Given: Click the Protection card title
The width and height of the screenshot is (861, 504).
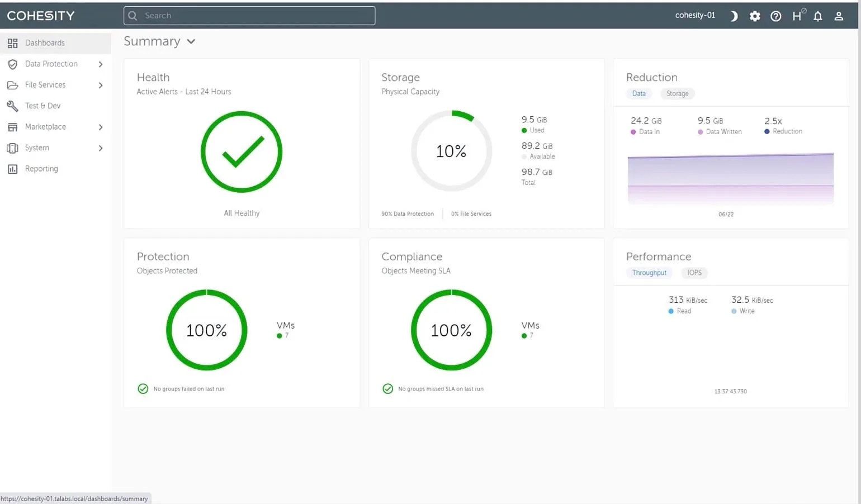Looking at the screenshot, I should (x=163, y=257).
